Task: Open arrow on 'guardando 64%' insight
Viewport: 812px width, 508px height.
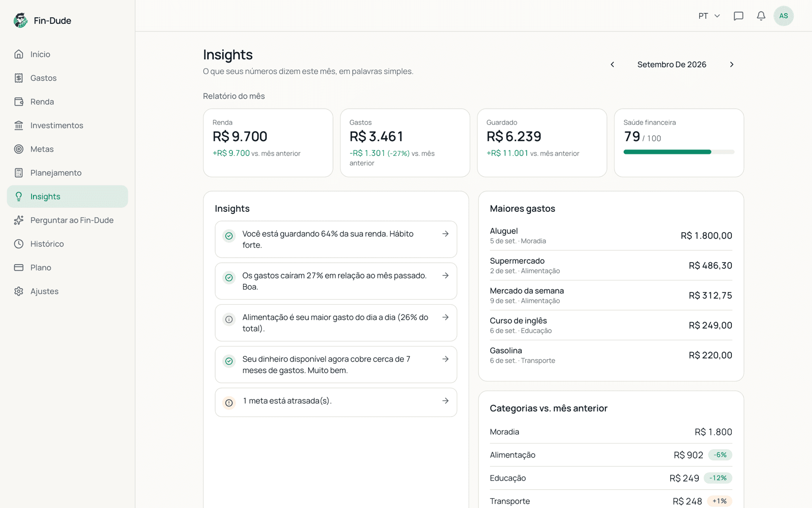Action: pos(445,234)
